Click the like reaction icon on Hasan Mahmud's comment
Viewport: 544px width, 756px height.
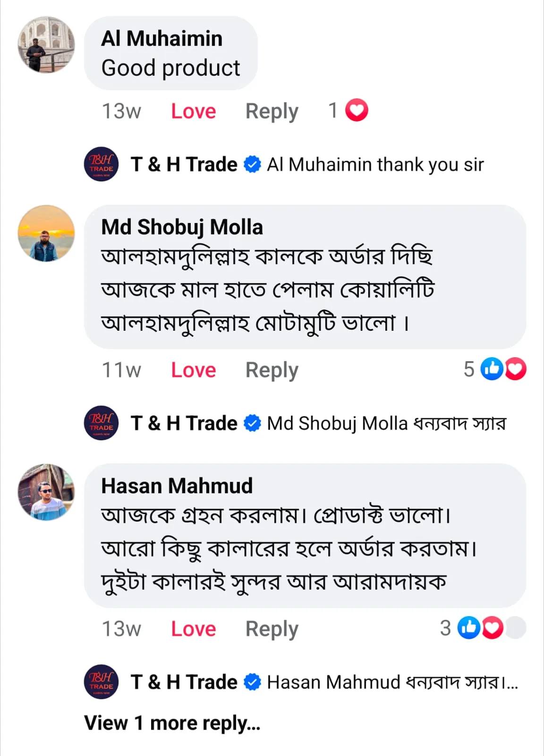(469, 628)
